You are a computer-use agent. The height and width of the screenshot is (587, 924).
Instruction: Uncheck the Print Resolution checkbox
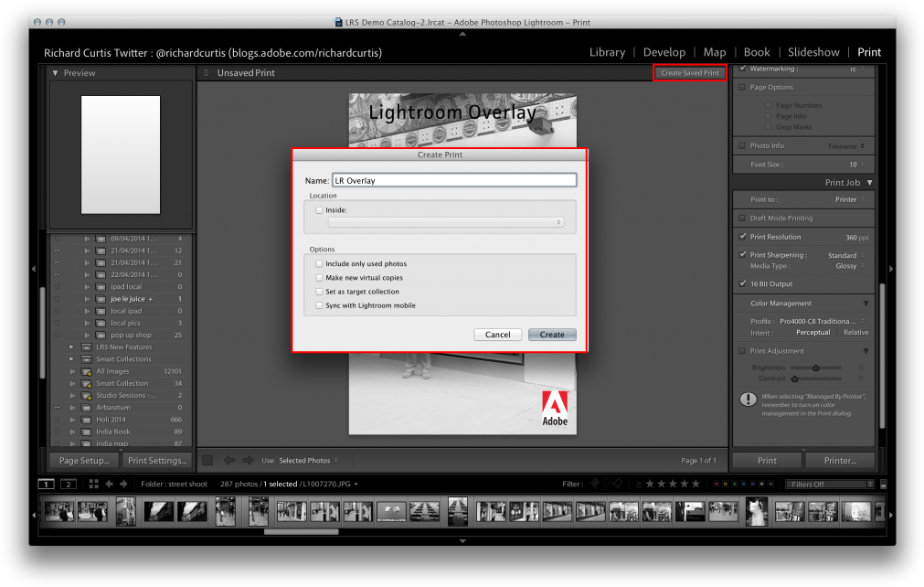click(742, 236)
